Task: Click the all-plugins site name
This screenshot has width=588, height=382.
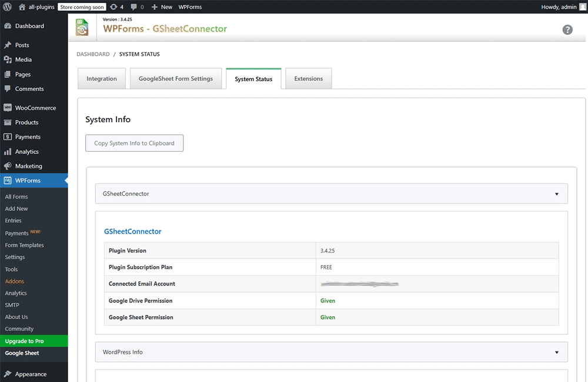Action: pos(42,6)
